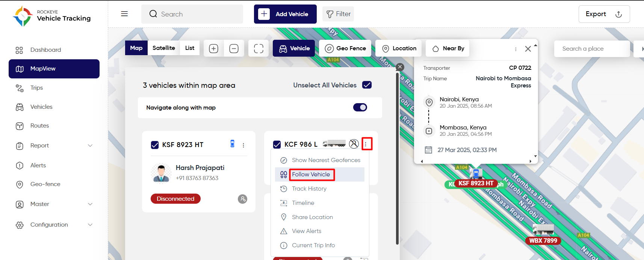Click the zoom out minus icon on map
The image size is (644, 260).
click(234, 48)
